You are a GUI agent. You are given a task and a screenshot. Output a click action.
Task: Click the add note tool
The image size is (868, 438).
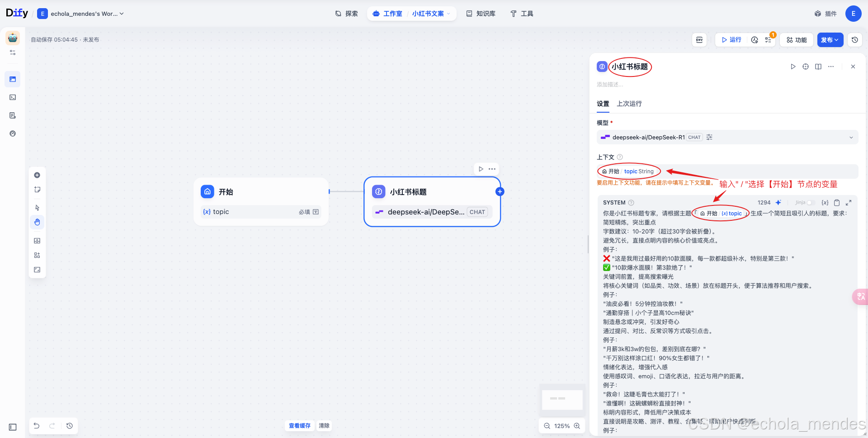click(x=37, y=190)
